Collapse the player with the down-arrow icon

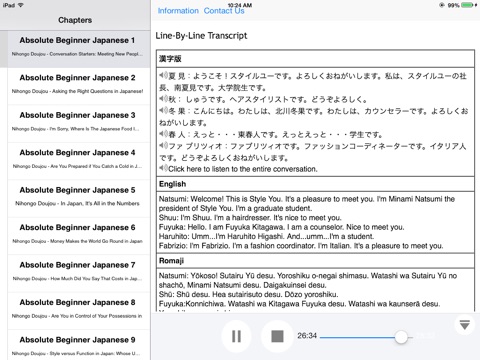[x=465, y=324]
